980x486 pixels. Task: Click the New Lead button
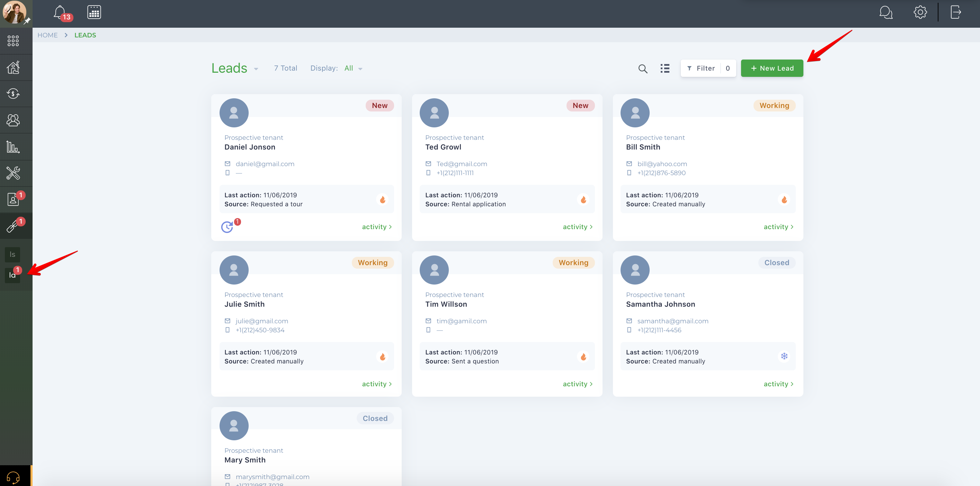tap(772, 69)
